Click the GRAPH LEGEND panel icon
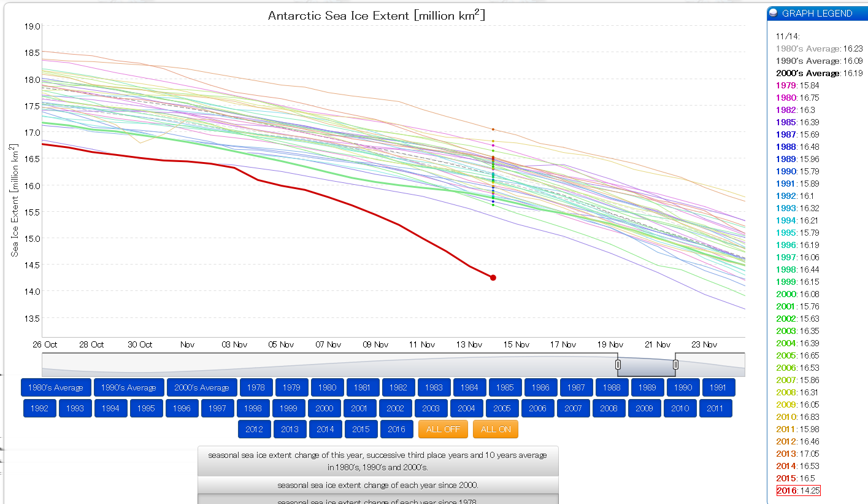Image resolution: width=868 pixels, height=504 pixels. 774,13
